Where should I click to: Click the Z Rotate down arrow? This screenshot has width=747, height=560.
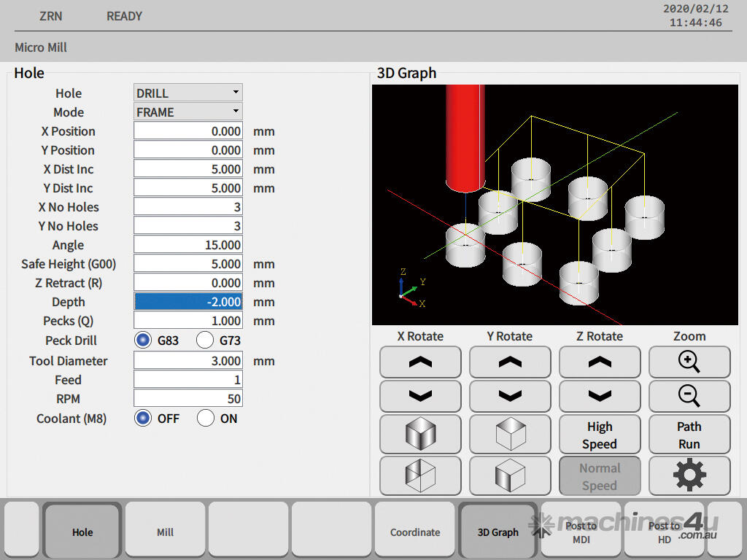(x=600, y=396)
